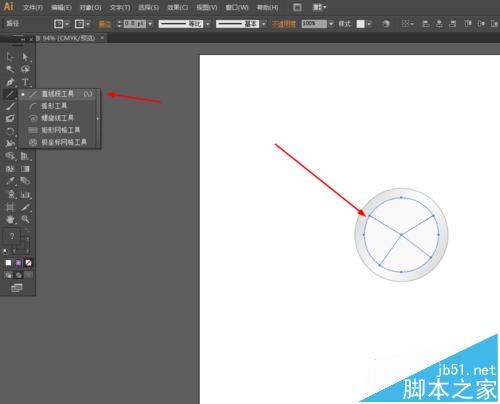Image resolution: width=500 pixels, height=404 pixels.
Task: Open the 编辑(E) menu
Action: (x=61, y=7)
